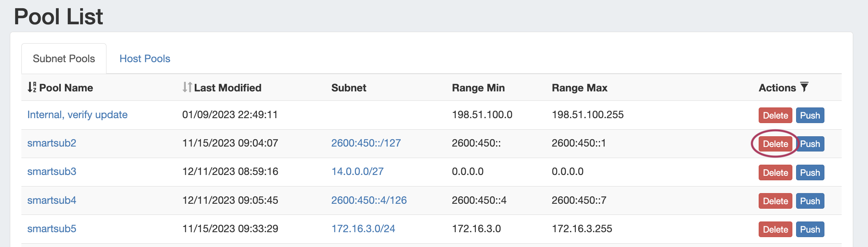Click the Last Modified sort arrows icon
The height and width of the screenshot is (247, 868).
(x=187, y=87)
